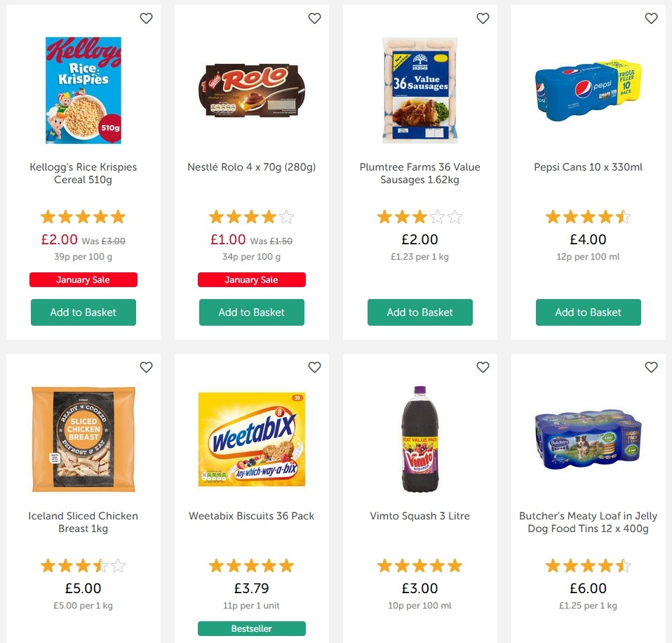
Task: Open the January Sale badge on Rolo
Action: [x=251, y=279]
